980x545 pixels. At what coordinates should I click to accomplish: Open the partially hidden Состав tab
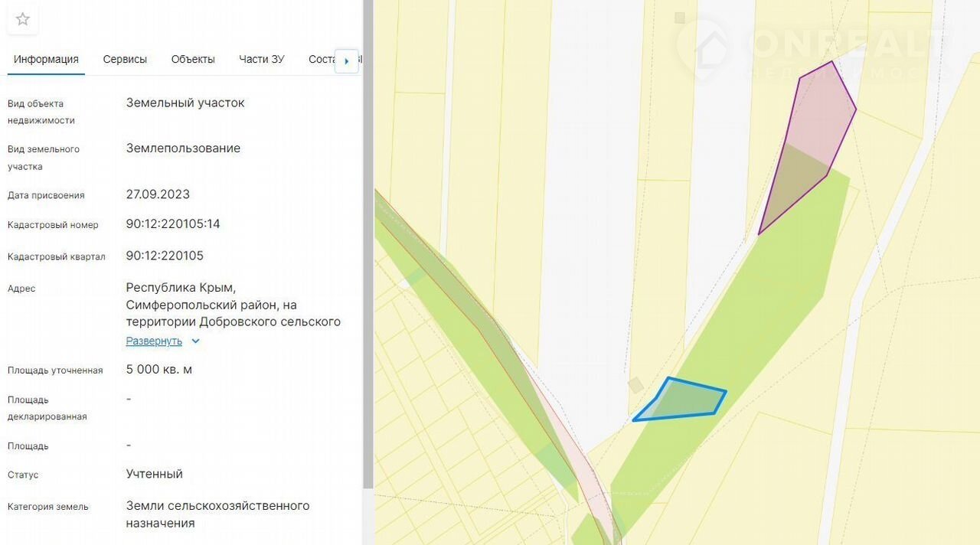pos(322,59)
